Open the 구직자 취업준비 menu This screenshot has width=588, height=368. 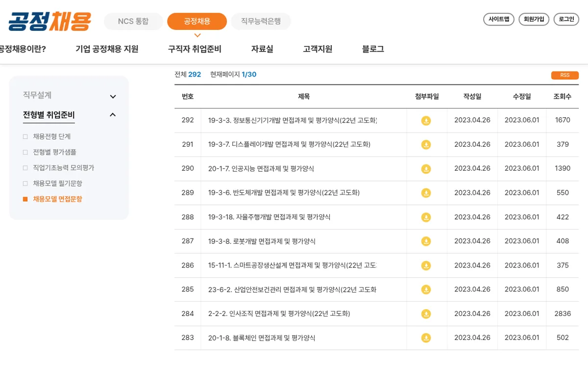coord(195,49)
